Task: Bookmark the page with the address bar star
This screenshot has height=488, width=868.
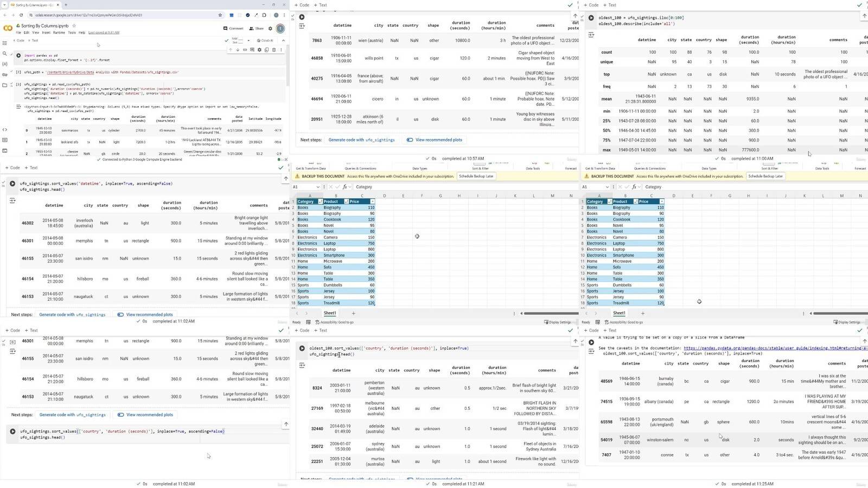Action: tap(220, 15)
